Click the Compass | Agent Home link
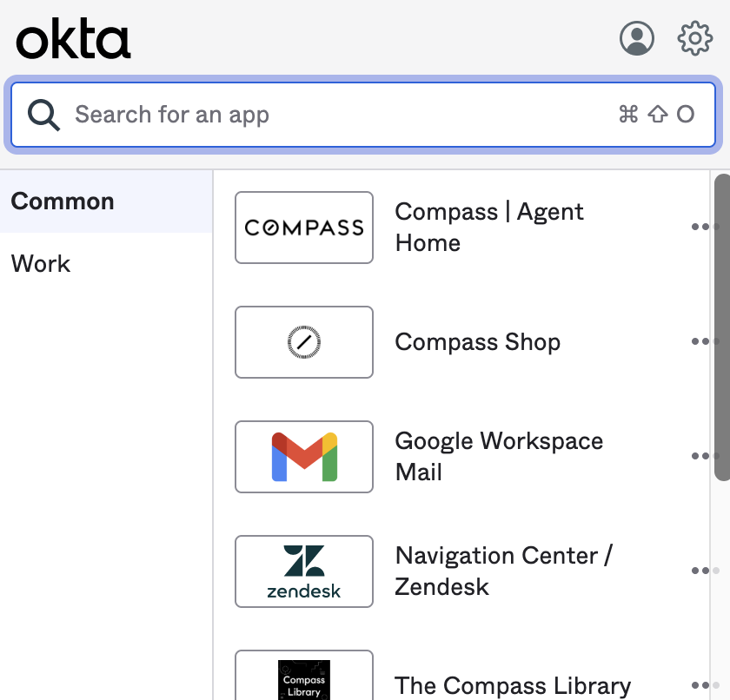The image size is (730, 700). 488,227
